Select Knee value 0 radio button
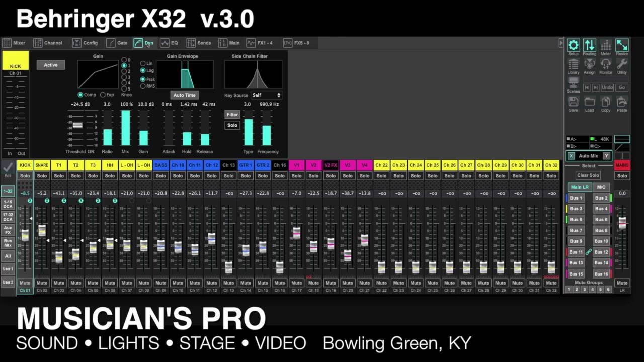 (x=124, y=60)
